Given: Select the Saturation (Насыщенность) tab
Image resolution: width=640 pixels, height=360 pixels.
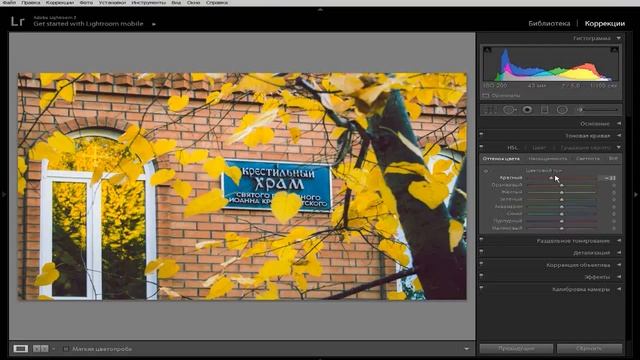Looking at the screenshot, I should tap(547, 158).
